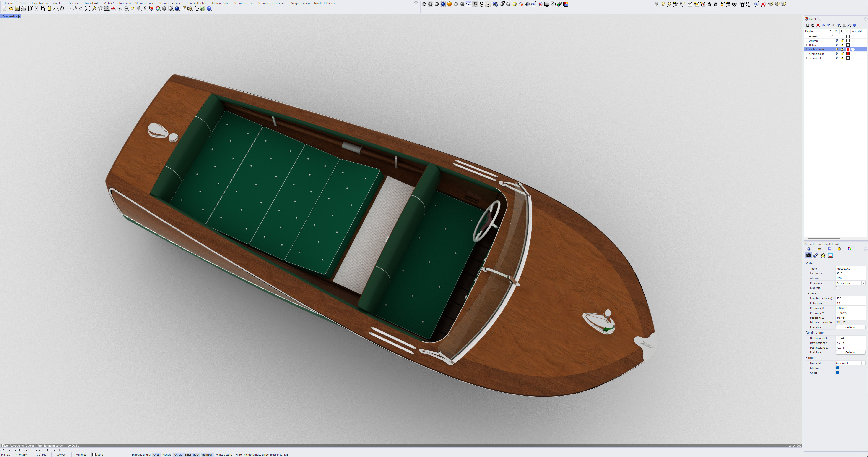Click the Colloca button under Camera
868x457 pixels.
point(850,327)
